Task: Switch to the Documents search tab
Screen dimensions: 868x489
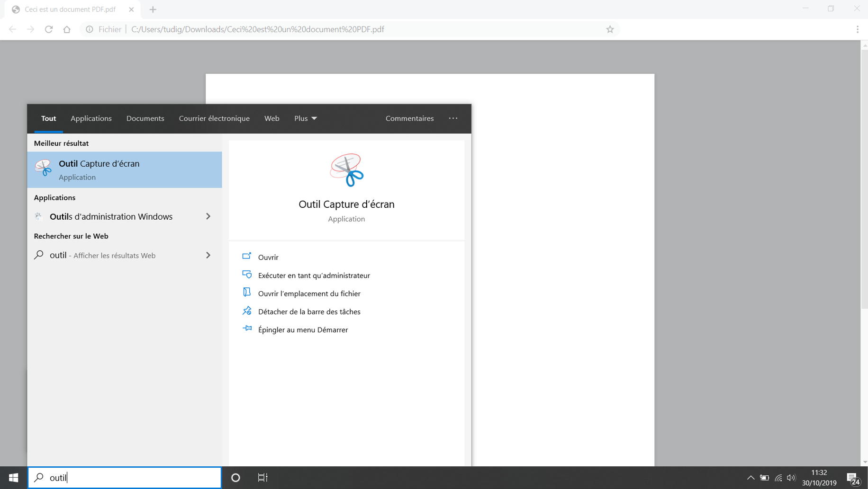Action: (145, 118)
